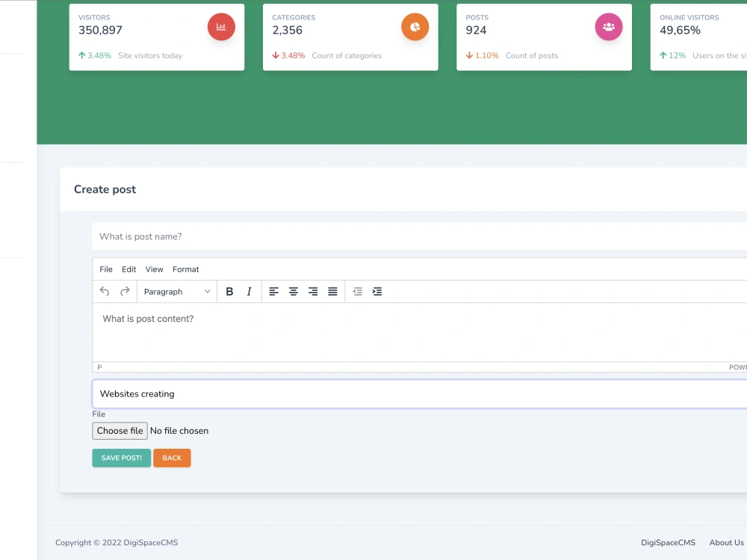This screenshot has width=747, height=560.
Task: Click the 1.10% posts decrease
Action: [482, 55]
